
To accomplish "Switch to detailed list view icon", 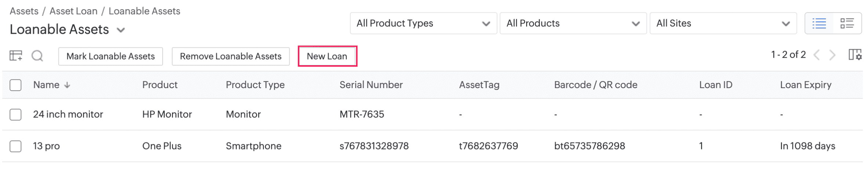I will pyautogui.click(x=847, y=23).
